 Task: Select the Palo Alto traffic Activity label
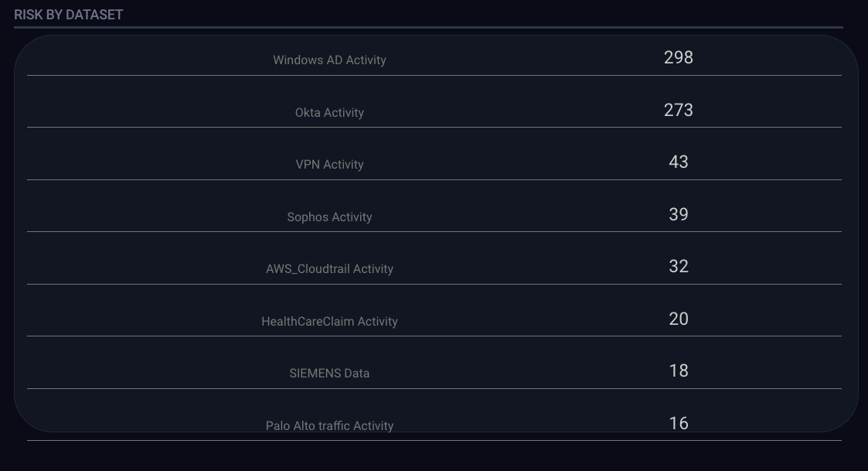tap(329, 426)
